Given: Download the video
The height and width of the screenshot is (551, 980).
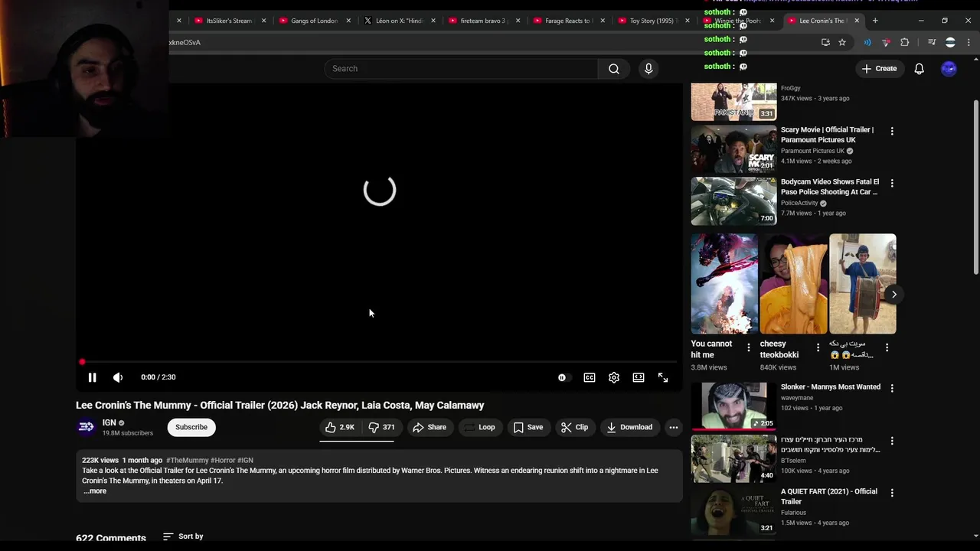Looking at the screenshot, I should 629,427.
